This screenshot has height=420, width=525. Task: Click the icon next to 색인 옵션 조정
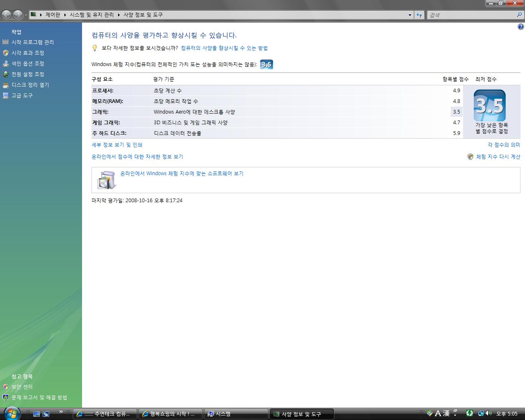(5, 64)
